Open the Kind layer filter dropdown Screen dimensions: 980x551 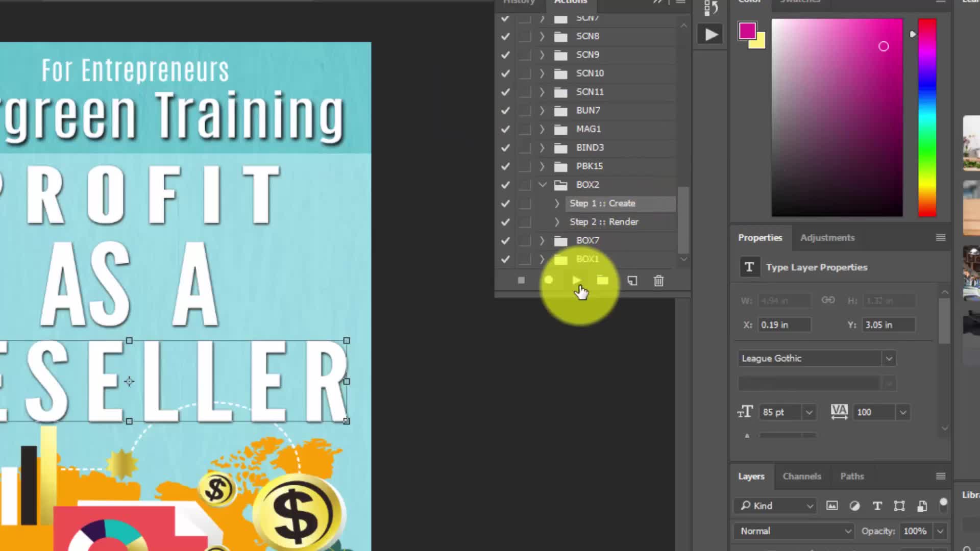(x=776, y=506)
